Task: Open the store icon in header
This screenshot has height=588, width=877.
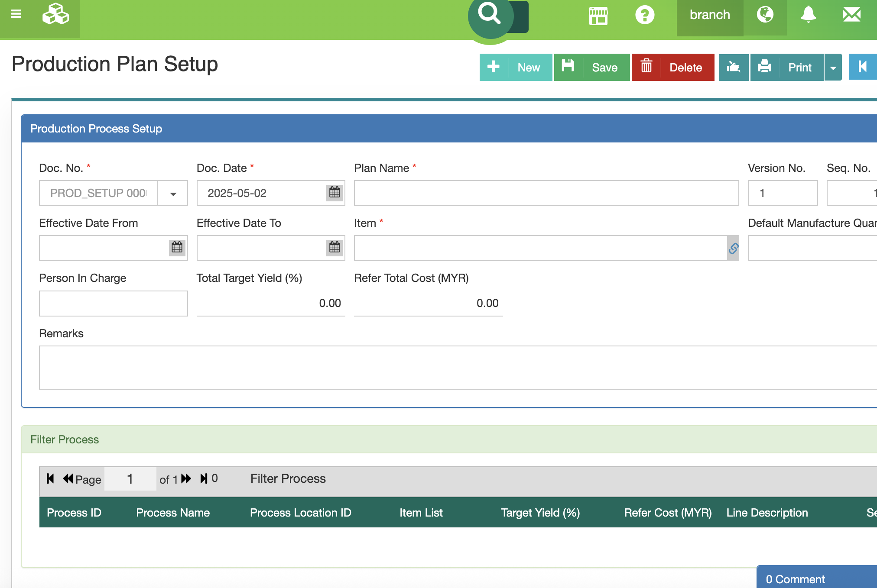Action: point(598,15)
